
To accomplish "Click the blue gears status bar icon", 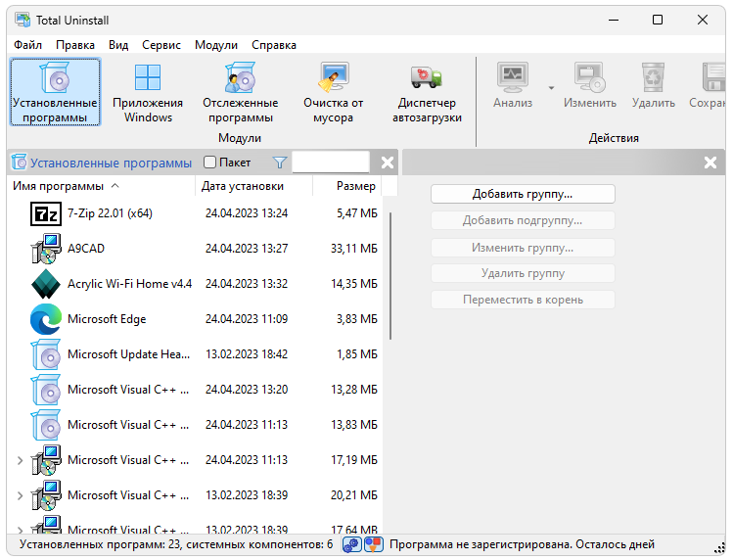I will 352,544.
